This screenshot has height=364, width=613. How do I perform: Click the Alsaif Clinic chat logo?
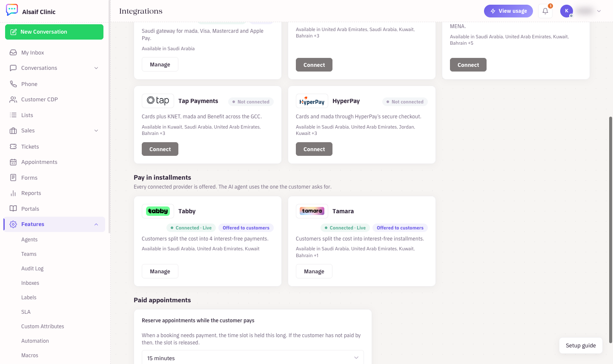[x=12, y=10]
